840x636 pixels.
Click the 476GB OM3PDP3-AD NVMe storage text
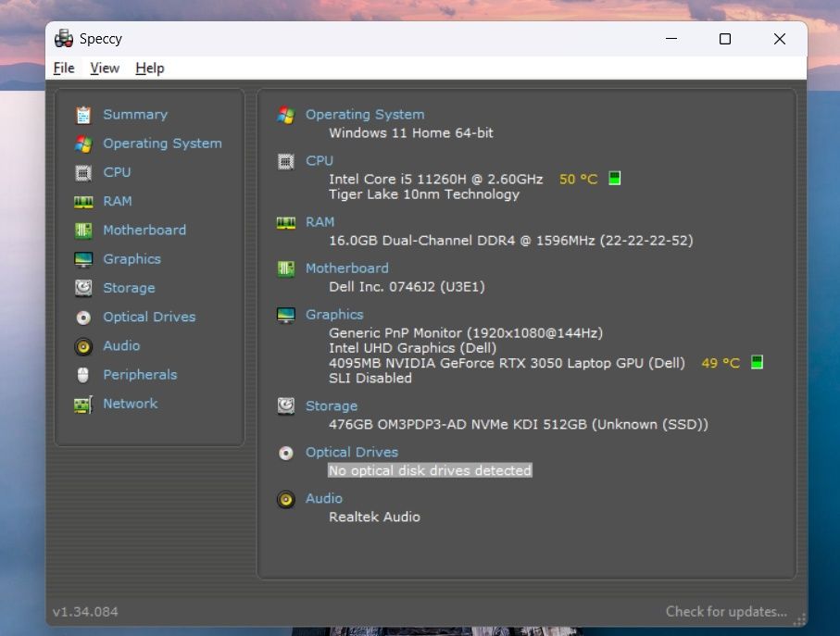[519, 425]
